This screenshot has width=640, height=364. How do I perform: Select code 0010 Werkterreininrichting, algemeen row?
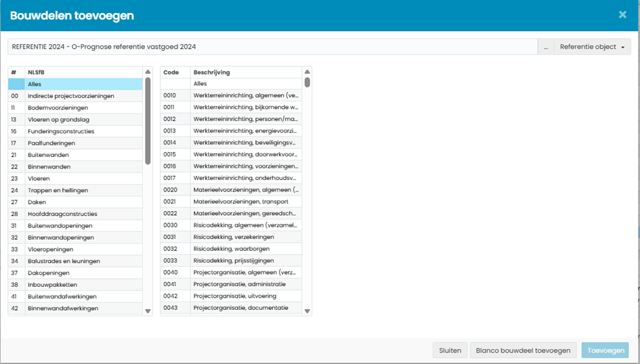click(x=231, y=95)
